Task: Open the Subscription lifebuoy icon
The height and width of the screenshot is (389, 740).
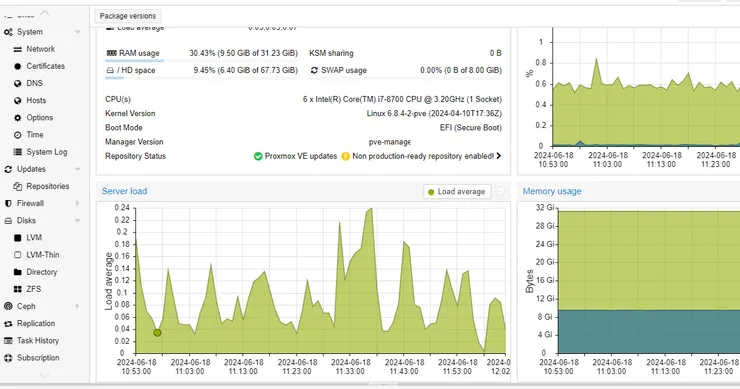Action: click(8, 358)
